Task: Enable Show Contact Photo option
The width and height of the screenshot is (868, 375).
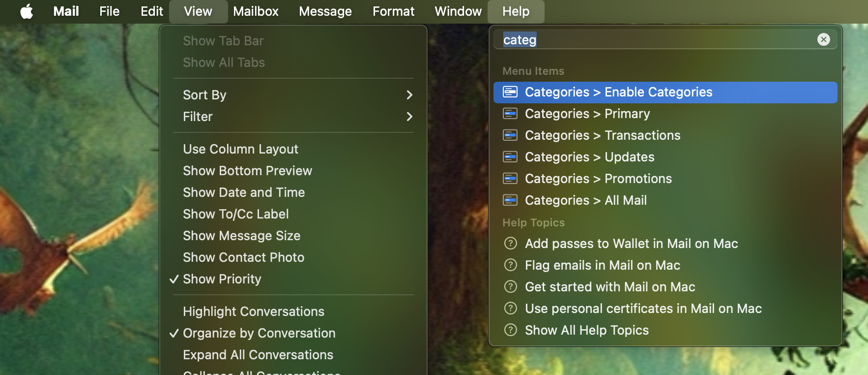Action: (x=243, y=257)
